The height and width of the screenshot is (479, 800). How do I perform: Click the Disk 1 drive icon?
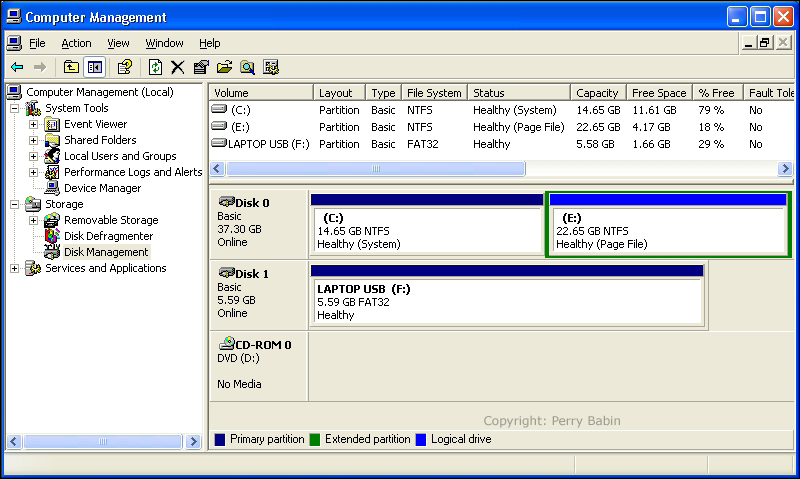coord(227,272)
